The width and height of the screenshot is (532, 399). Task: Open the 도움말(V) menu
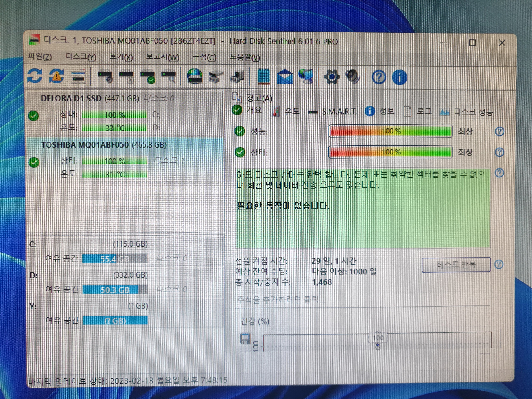pos(245,58)
